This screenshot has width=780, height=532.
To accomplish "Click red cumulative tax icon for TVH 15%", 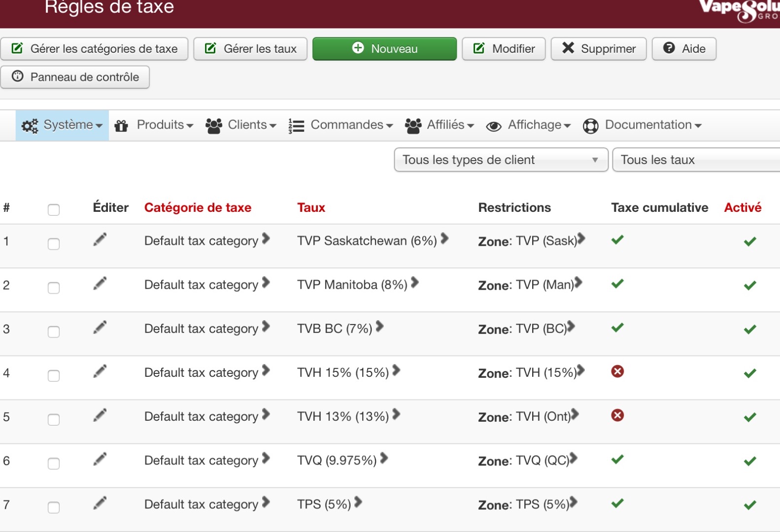I will 617,371.
